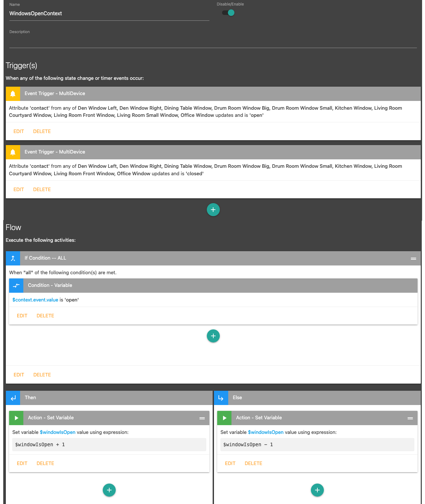This screenshot has width=425, height=504.
Task: Add an action under the Else branch
Action: (317, 490)
